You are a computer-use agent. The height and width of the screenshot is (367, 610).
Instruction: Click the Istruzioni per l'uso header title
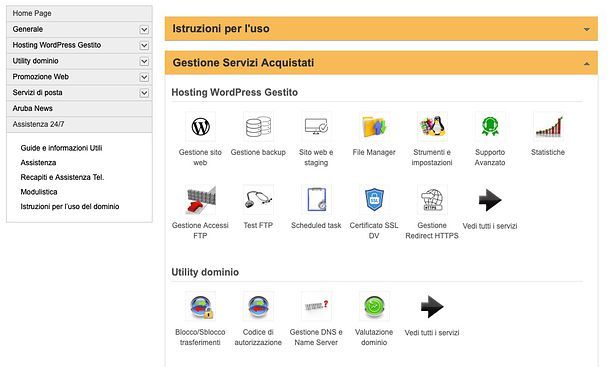click(x=221, y=29)
